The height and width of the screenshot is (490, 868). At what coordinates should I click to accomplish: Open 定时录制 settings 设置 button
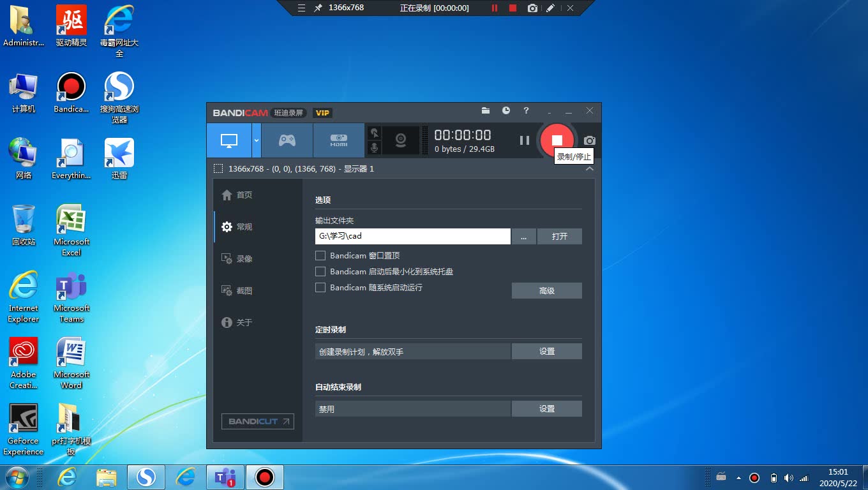click(x=547, y=351)
